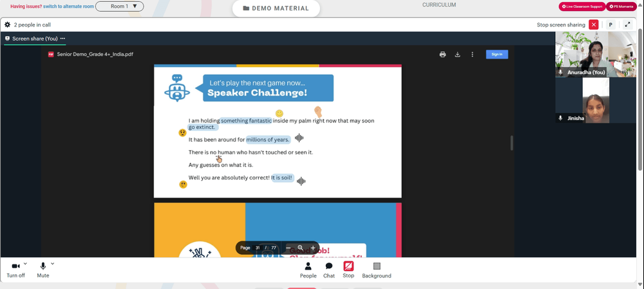The height and width of the screenshot is (289, 644).
Task: Contact Live Classroom Support
Action: point(582,6)
